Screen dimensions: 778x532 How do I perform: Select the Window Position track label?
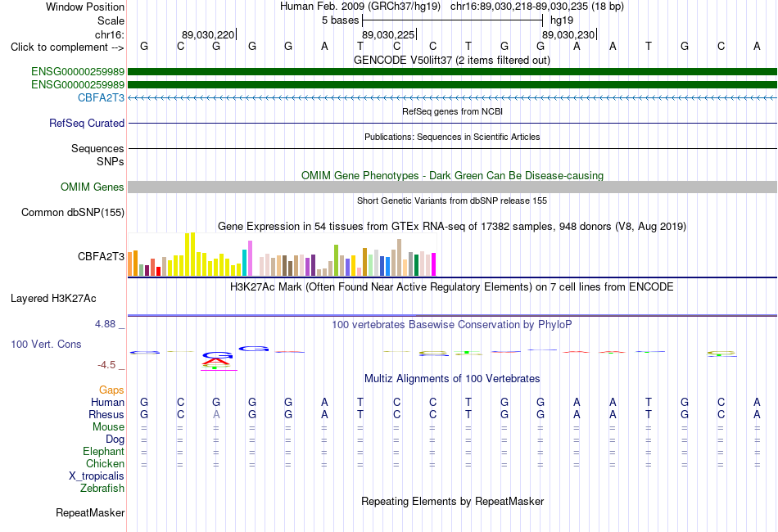coord(85,7)
